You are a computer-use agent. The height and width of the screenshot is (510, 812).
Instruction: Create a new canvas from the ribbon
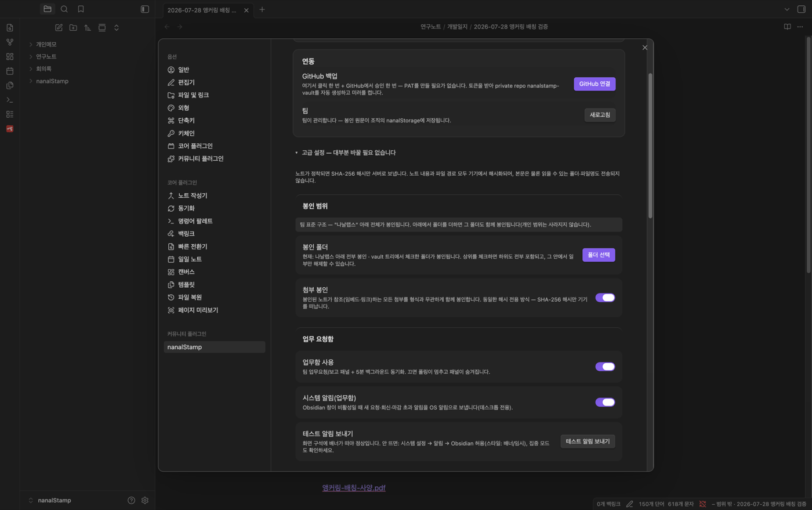click(x=10, y=57)
